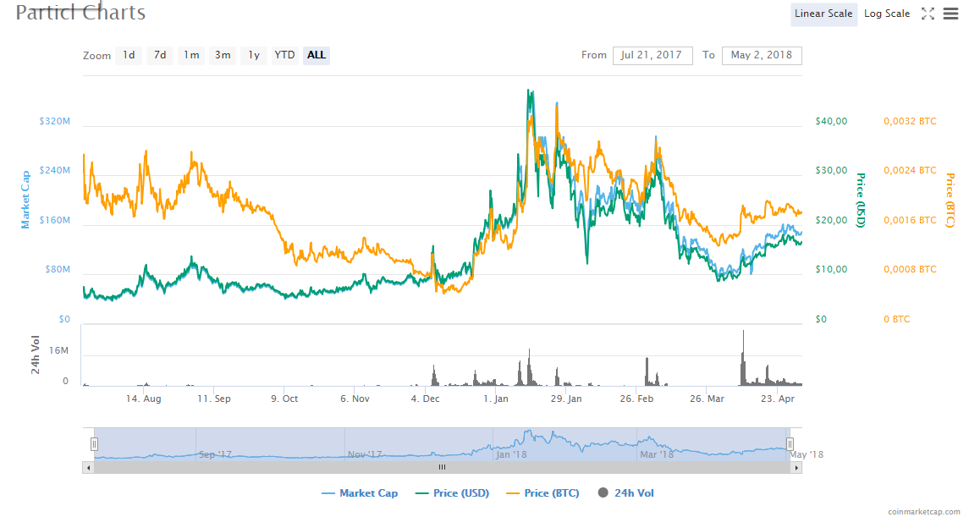980x517 pixels.
Task: Switch chart to Linear Scale
Action: point(823,14)
